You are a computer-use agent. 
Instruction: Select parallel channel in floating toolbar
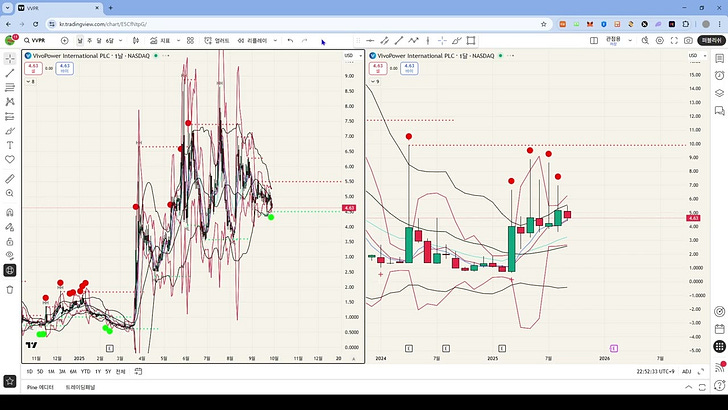coord(384,40)
